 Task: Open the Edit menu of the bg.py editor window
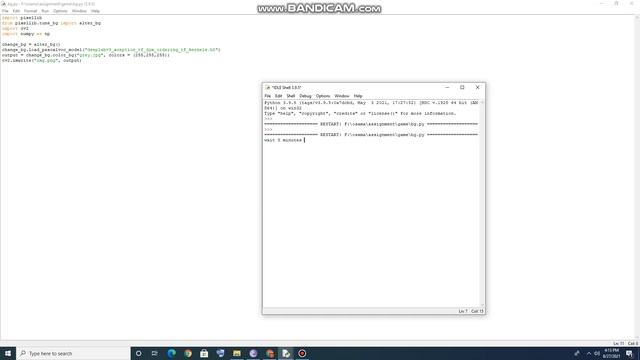(x=16, y=11)
